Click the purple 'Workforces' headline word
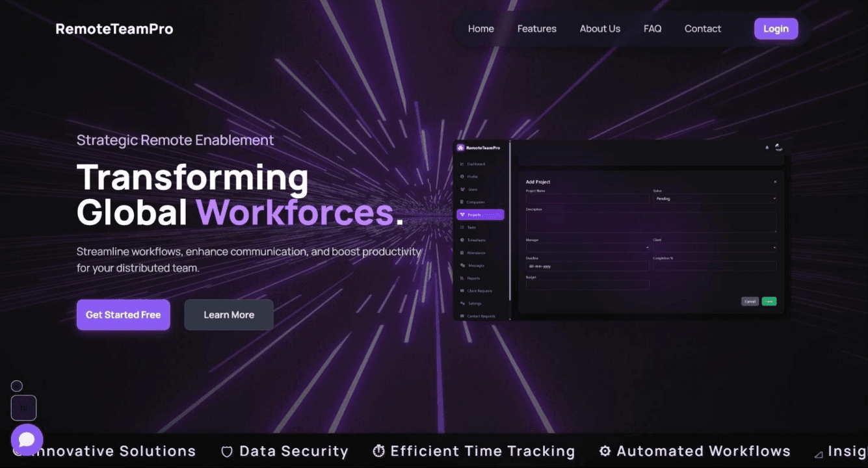The height and width of the screenshot is (468, 868). [295, 212]
